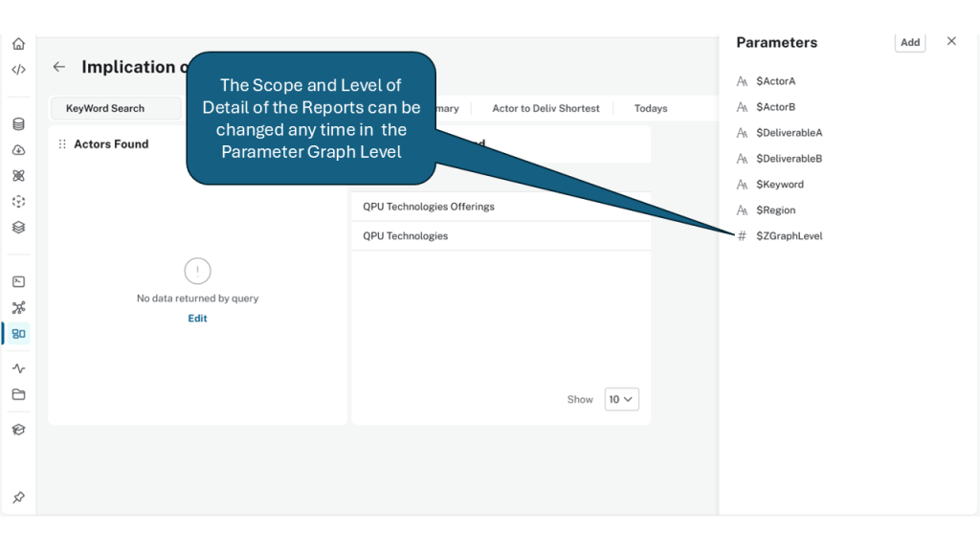Select the active dashboards sidebar icon

(18, 334)
